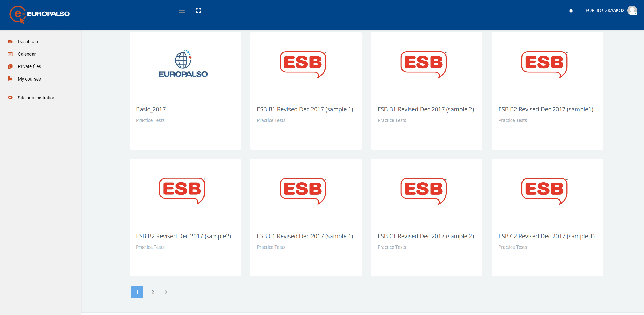Open ESB B2 Revised Dec 2017 (sample1)
The image size is (644, 315).
pyautogui.click(x=546, y=109)
